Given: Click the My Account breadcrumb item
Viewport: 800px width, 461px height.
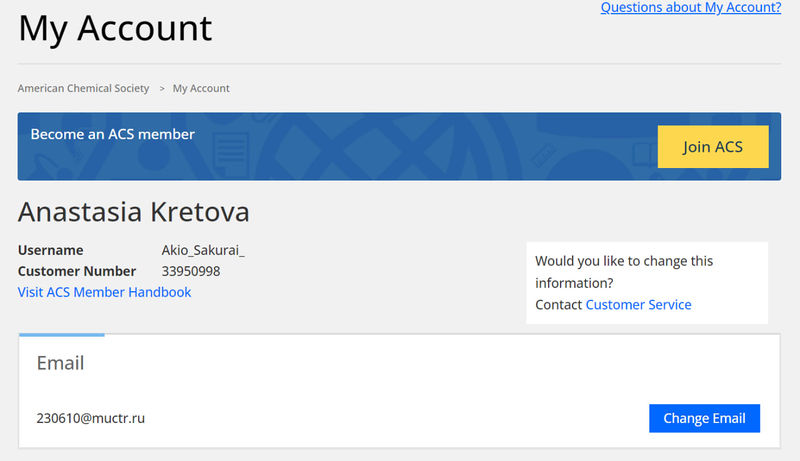Looking at the screenshot, I should pyautogui.click(x=201, y=88).
